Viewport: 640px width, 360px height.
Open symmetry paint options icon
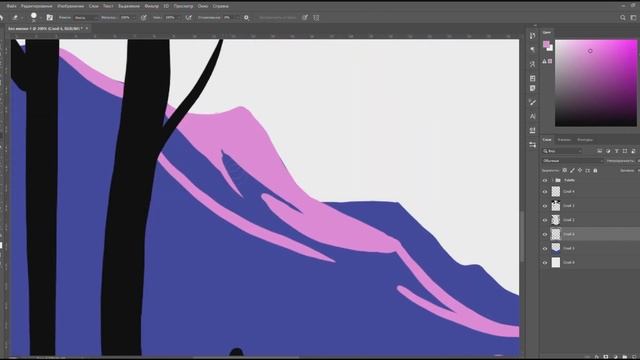click(316, 18)
